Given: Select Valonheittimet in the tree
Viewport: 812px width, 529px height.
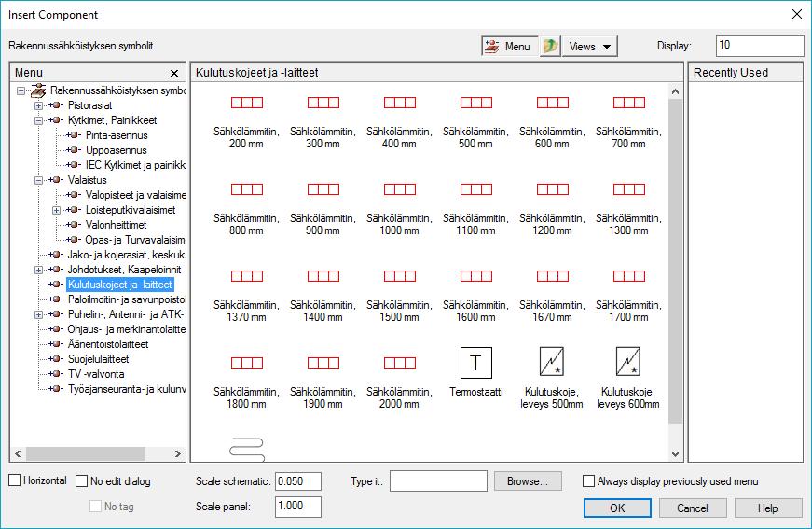Looking at the screenshot, I should [116, 225].
